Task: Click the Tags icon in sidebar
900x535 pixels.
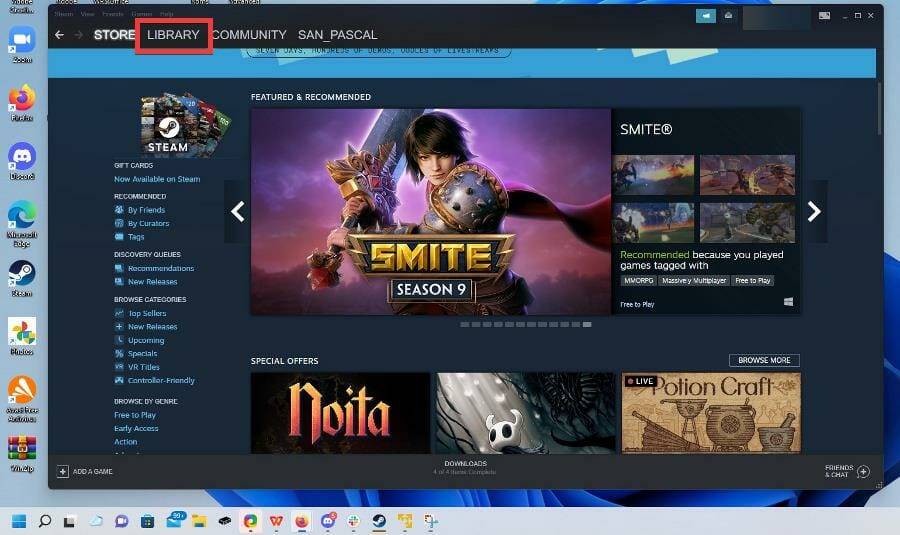Action: (119, 237)
